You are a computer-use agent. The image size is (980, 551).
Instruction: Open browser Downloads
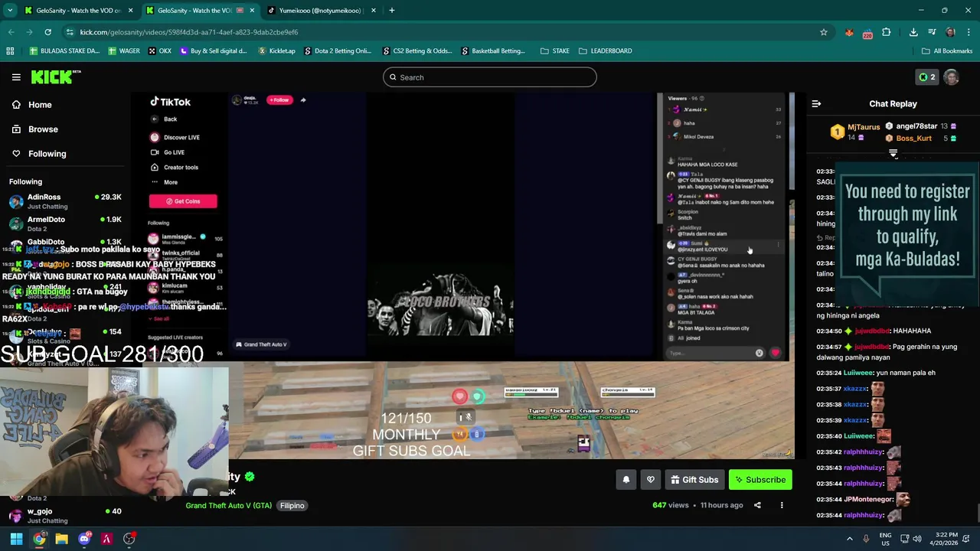[x=913, y=32]
